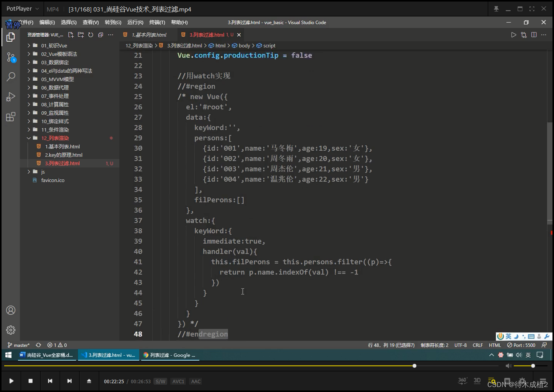Open the 终端(T) menu
This screenshot has height=392, width=554.
click(x=157, y=23)
